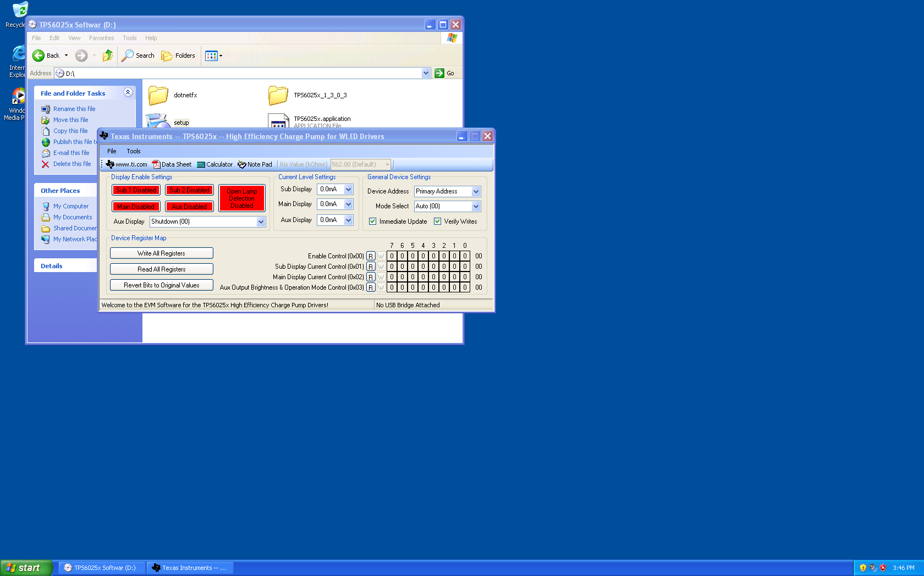This screenshot has height=576, width=924.
Task: Open www.ti.com link in toolbar
Action: click(x=127, y=164)
